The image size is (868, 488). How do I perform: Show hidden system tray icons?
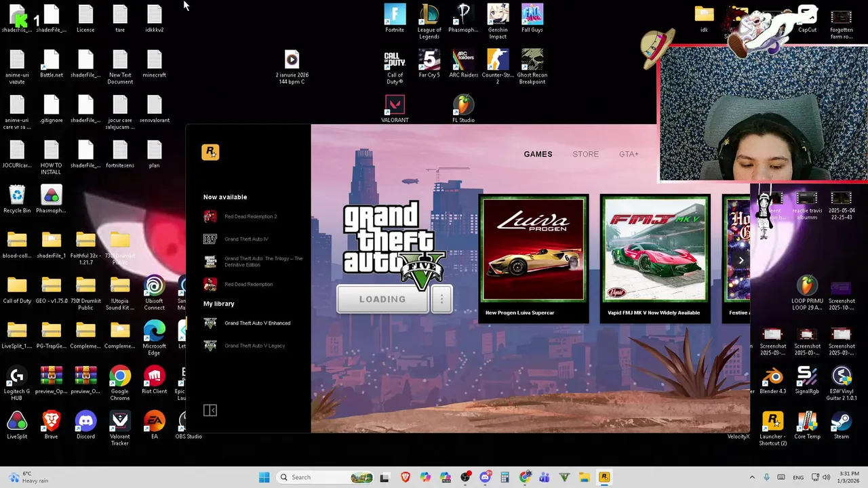click(751, 477)
